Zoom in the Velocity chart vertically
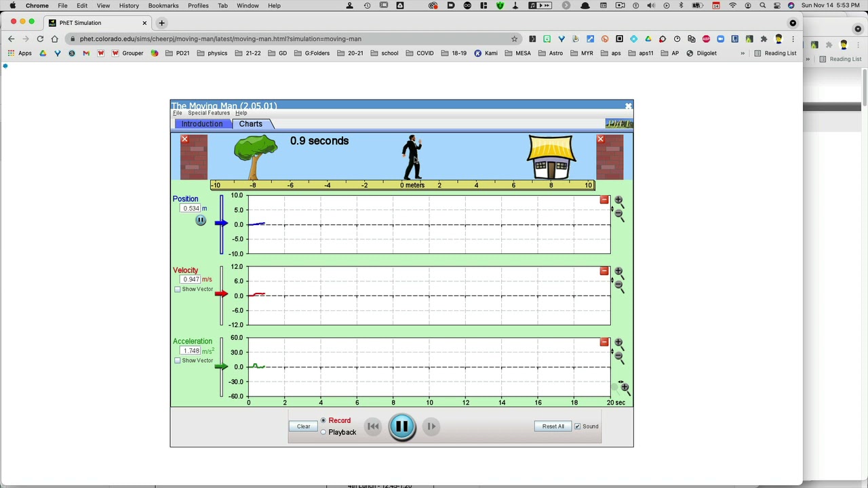Screen dimensions: 868x488 [x=618, y=272]
